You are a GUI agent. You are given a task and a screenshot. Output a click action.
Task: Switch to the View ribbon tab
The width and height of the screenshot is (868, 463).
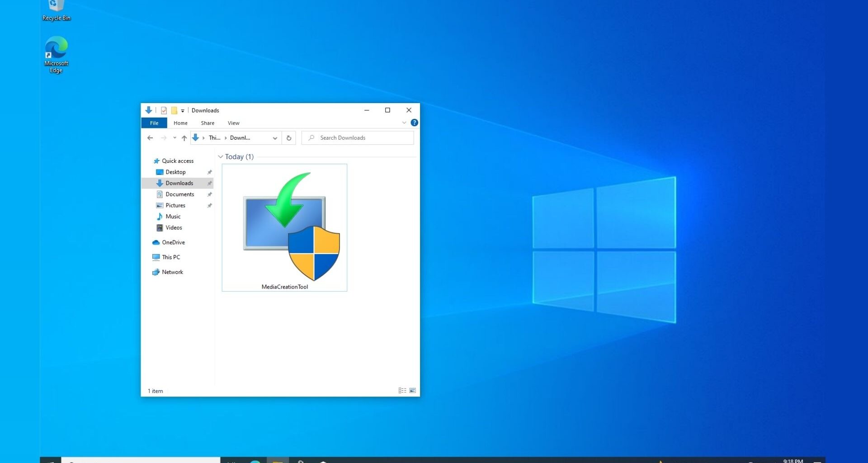pos(233,123)
